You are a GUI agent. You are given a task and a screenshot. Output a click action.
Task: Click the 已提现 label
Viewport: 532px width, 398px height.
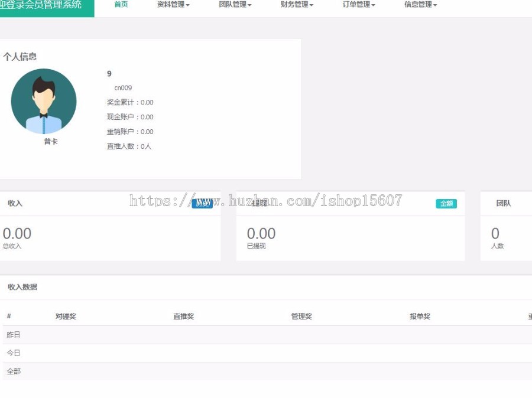point(256,246)
